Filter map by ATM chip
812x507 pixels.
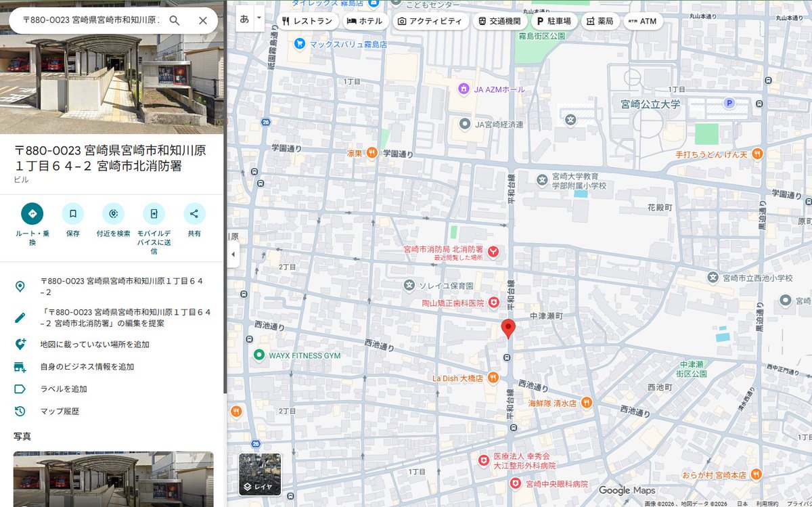[x=642, y=21]
